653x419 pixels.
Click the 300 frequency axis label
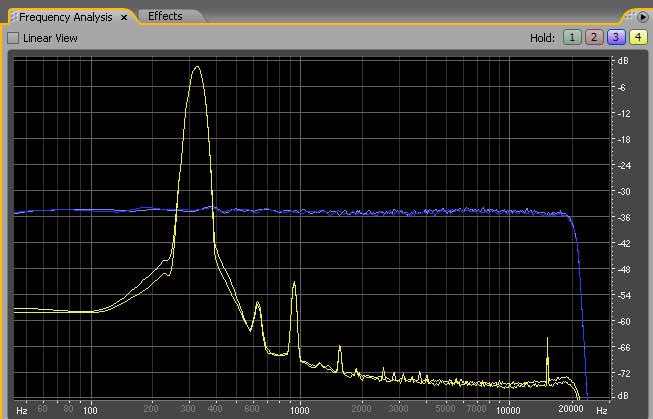tap(188, 409)
